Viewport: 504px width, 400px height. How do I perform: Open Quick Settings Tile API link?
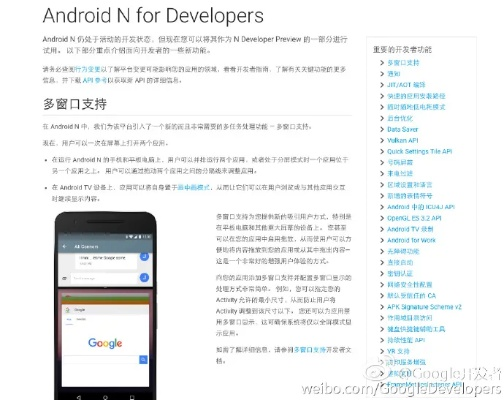(x=419, y=151)
